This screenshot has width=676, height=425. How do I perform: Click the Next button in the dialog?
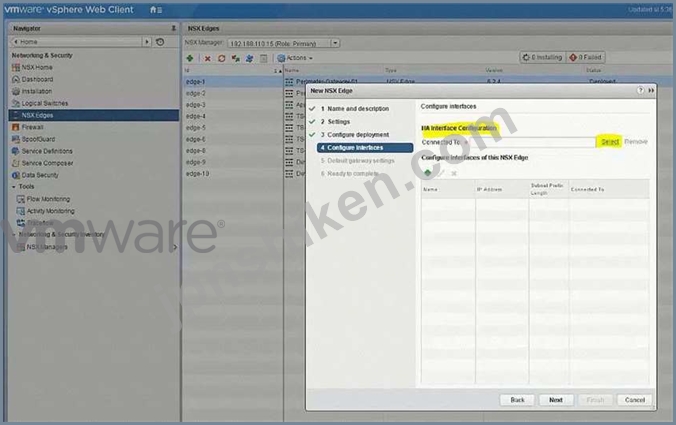(x=556, y=400)
